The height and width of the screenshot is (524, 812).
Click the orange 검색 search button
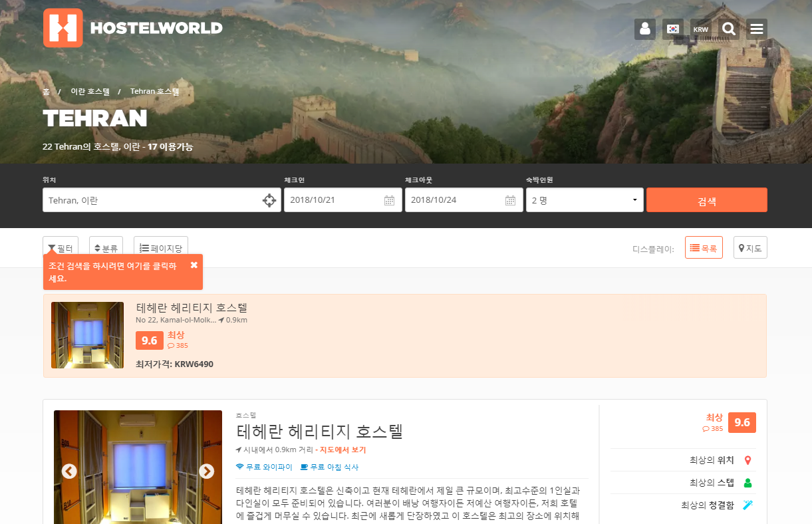coord(706,199)
